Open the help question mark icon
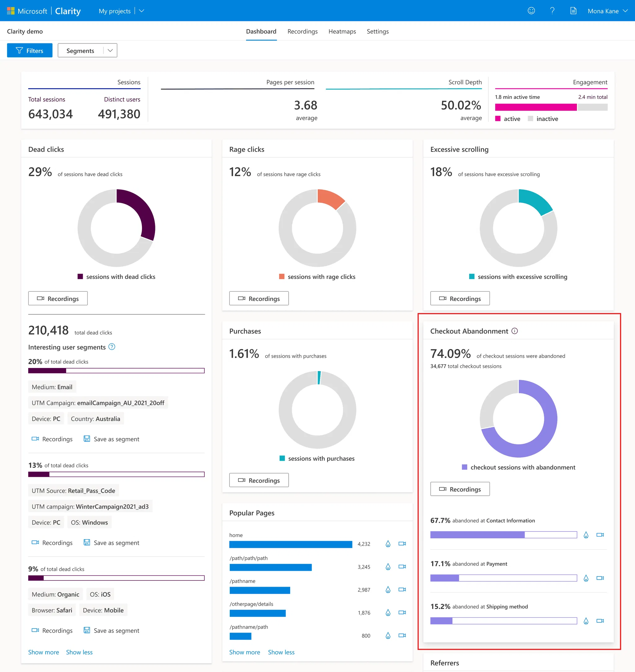This screenshot has width=635, height=672. point(552,11)
